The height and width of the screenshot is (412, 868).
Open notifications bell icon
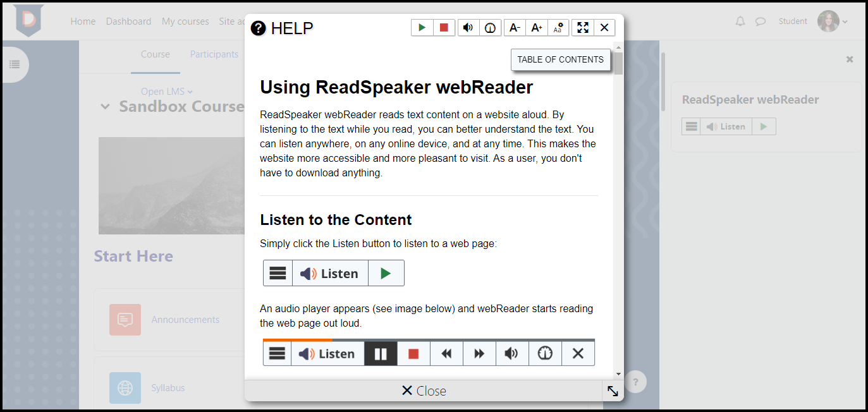pyautogui.click(x=740, y=21)
